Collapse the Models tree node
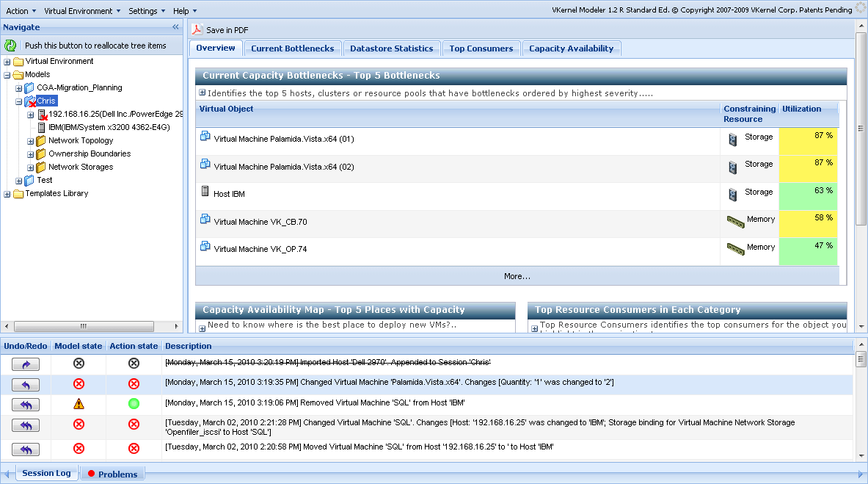Screen dimensions: 868x484 [x=7, y=76]
